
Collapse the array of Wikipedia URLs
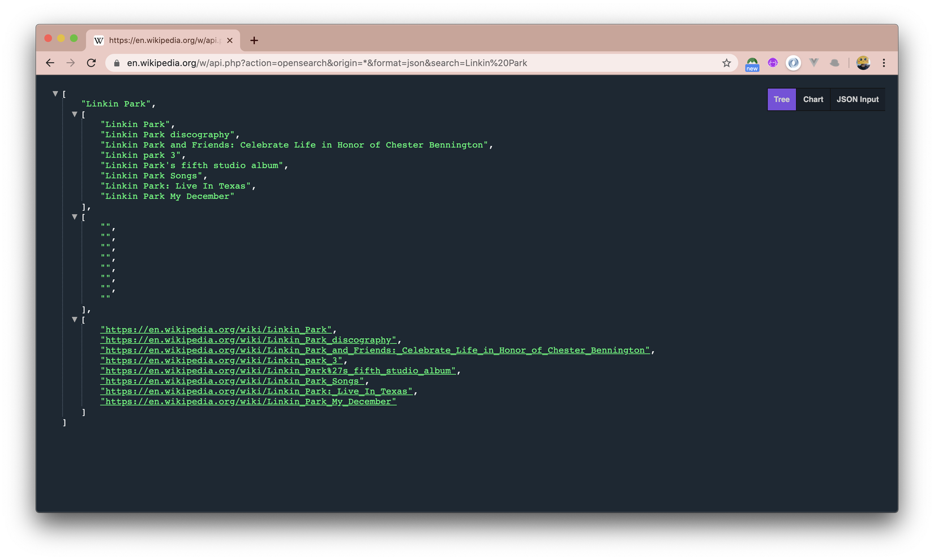pos(74,320)
